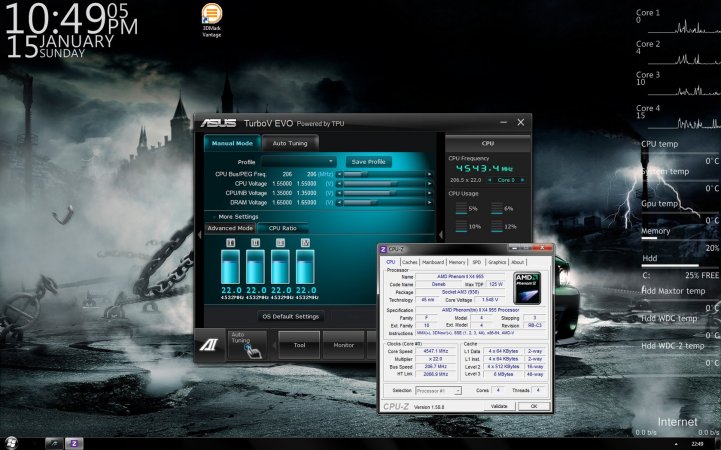This screenshot has height=450, width=721.
Task: Click the Socket AM3 (938) package value
Action: coord(461,292)
